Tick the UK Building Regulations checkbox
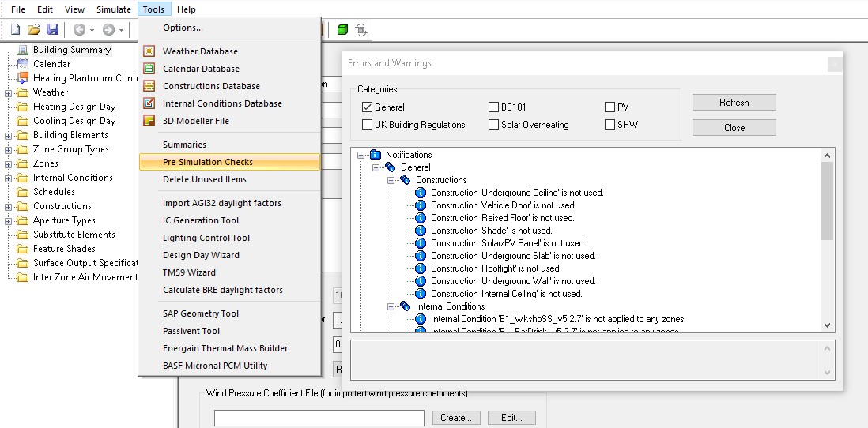Image resolution: width=868 pixels, height=428 pixels. point(367,125)
